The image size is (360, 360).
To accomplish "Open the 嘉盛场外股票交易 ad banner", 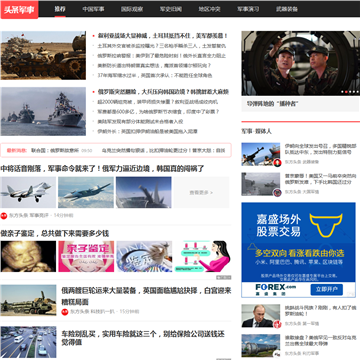I will (x=298, y=250).
